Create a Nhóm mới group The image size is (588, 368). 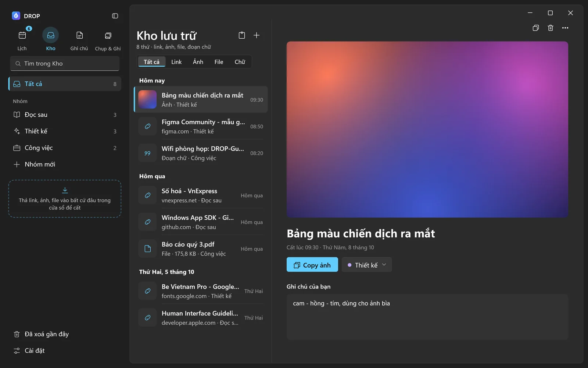click(65, 164)
